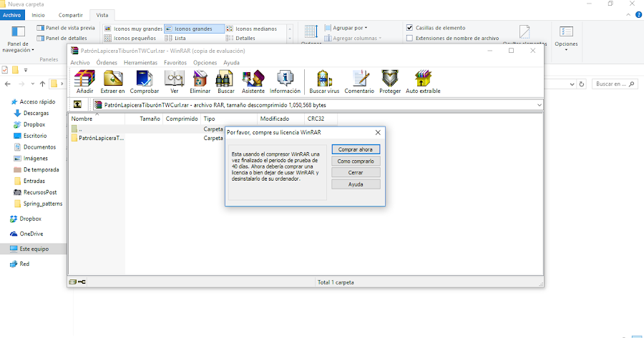Choose Detalles layout in Explorer
Image resolution: width=644 pixels, height=338 pixels.
[x=240, y=38]
